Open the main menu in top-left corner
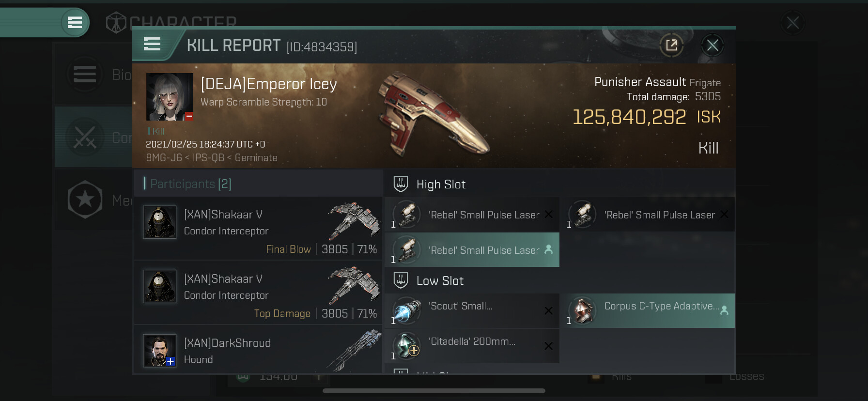 point(75,22)
